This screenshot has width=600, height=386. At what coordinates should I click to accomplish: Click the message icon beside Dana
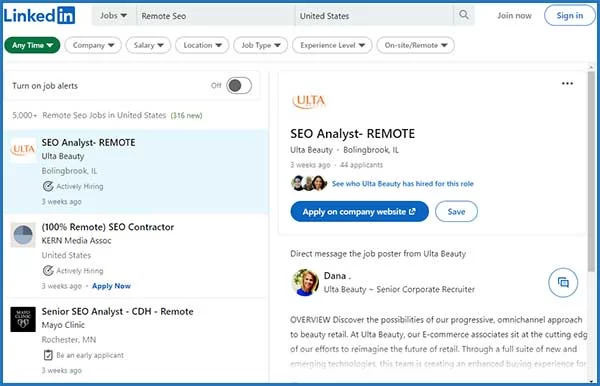point(563,283)
